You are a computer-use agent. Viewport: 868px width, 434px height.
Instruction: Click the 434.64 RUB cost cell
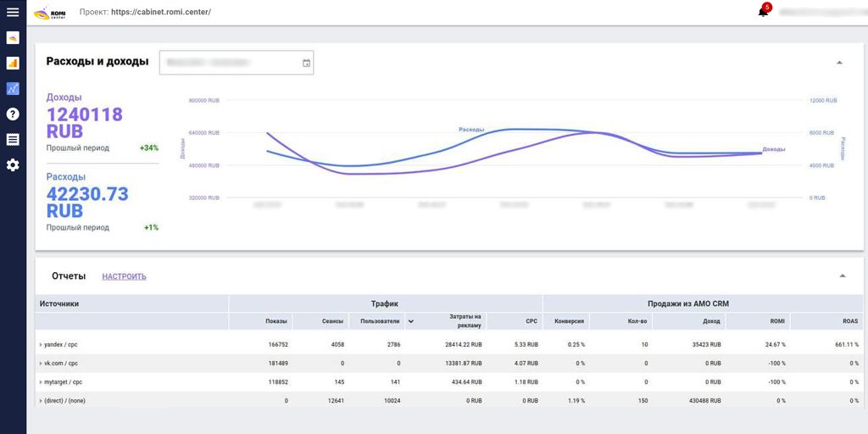[465, 382]
